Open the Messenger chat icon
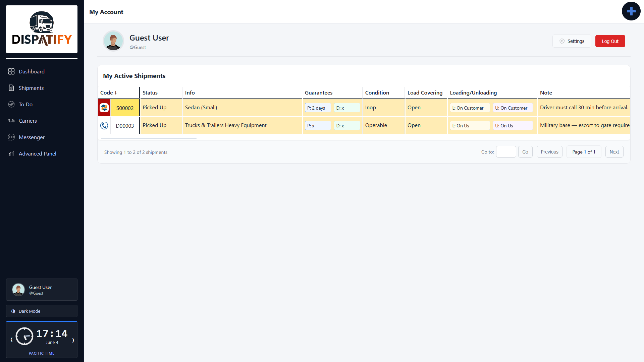The height and width of the screenshot is (362, 644). pos(11,137)
